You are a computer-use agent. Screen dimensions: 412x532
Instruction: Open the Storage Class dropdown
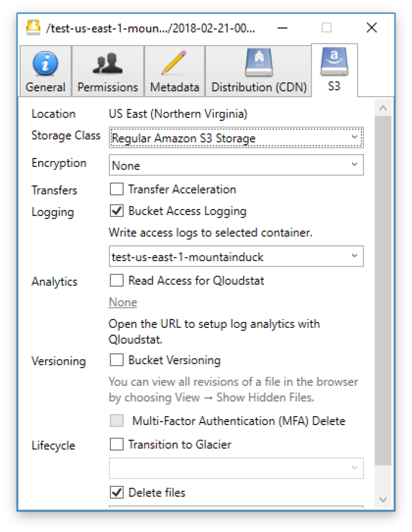[x=354, y=137]
